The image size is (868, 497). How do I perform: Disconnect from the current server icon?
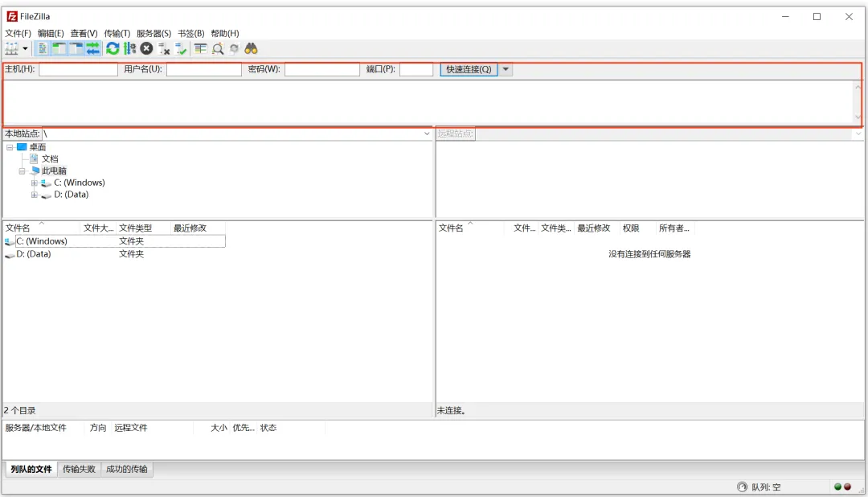[164, 49]
